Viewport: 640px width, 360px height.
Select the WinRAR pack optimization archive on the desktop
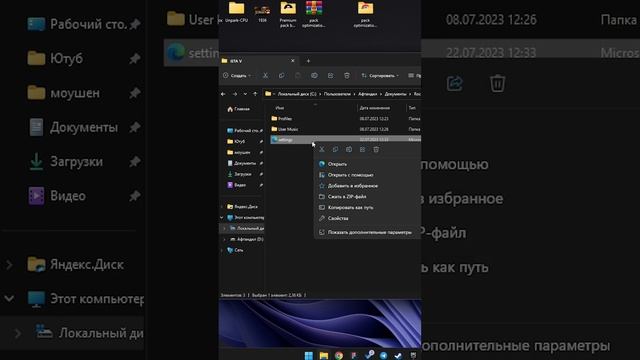313,14
